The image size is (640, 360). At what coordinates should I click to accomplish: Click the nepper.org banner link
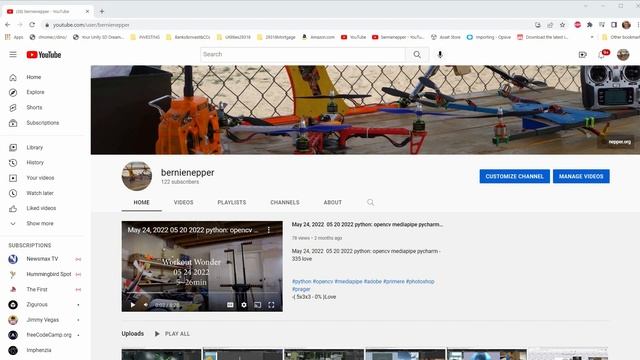620,142
